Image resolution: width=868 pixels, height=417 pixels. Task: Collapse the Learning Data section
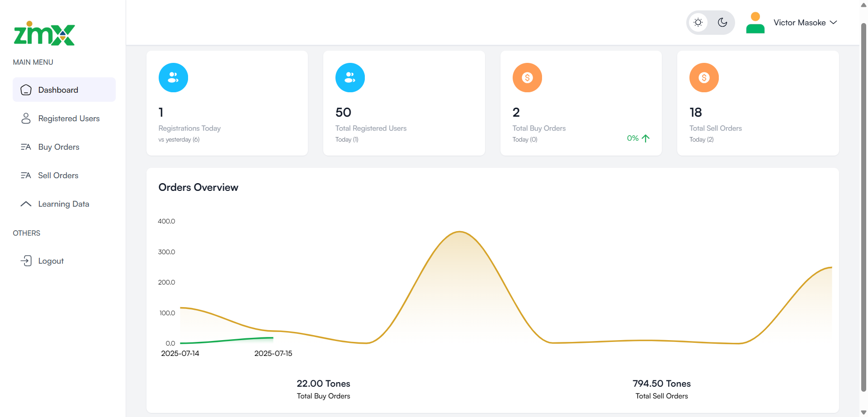63,204
